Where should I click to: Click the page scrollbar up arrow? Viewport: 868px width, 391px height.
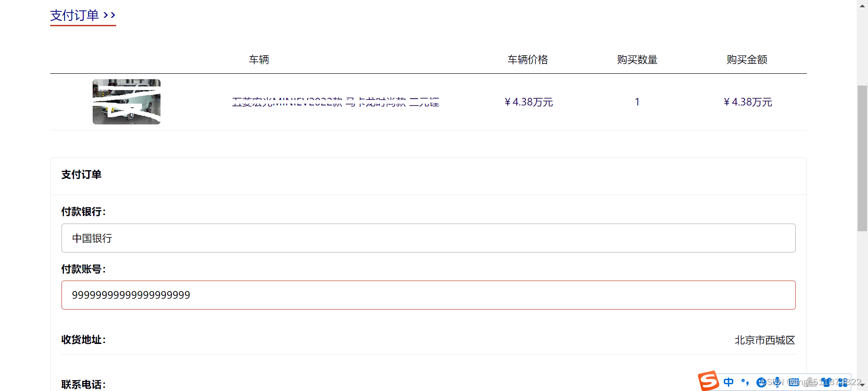(x=862, y=5)
